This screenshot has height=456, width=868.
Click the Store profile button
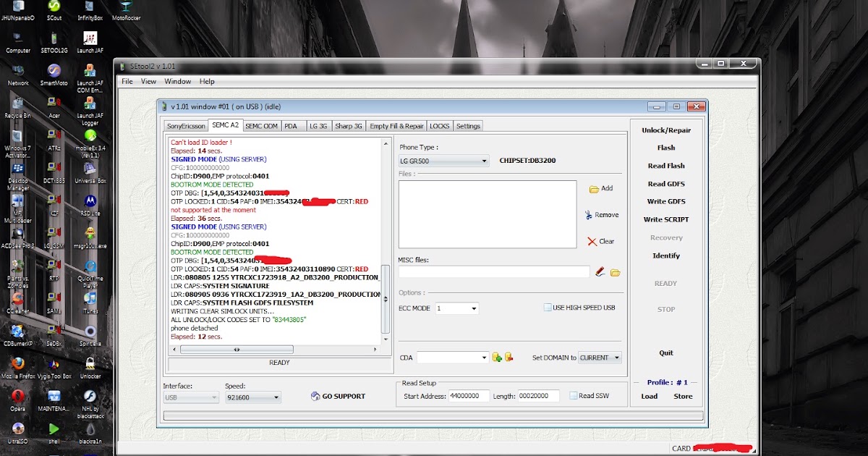(683, 396)
